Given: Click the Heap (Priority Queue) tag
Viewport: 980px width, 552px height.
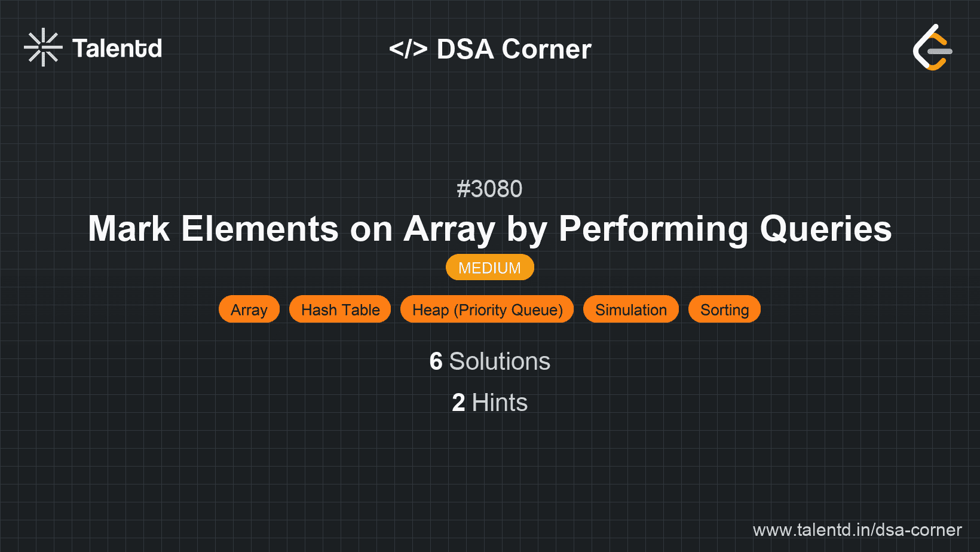Looking at the screenshot, I should coord(487,309).
